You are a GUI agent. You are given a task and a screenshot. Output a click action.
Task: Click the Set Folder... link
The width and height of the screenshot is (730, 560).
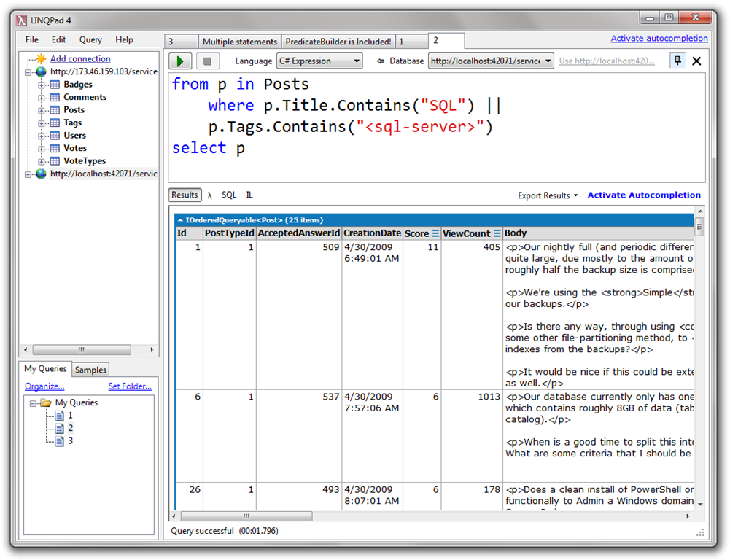[130, 386]
